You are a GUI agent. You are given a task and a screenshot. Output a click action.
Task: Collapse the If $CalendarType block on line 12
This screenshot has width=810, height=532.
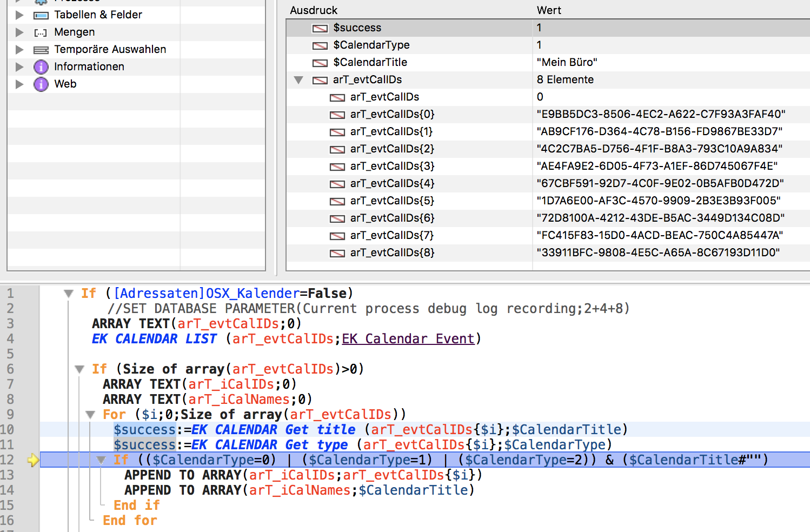tap(101, 460)
